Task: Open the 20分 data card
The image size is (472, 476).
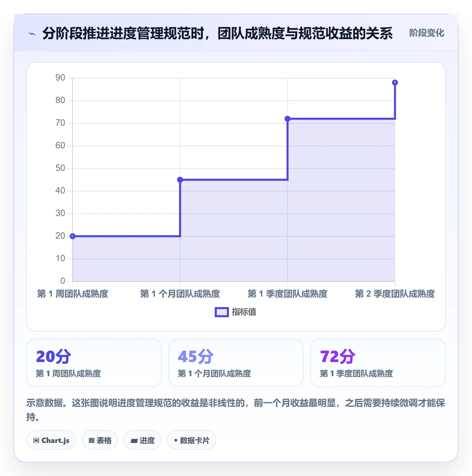Action: click(94, 363)
